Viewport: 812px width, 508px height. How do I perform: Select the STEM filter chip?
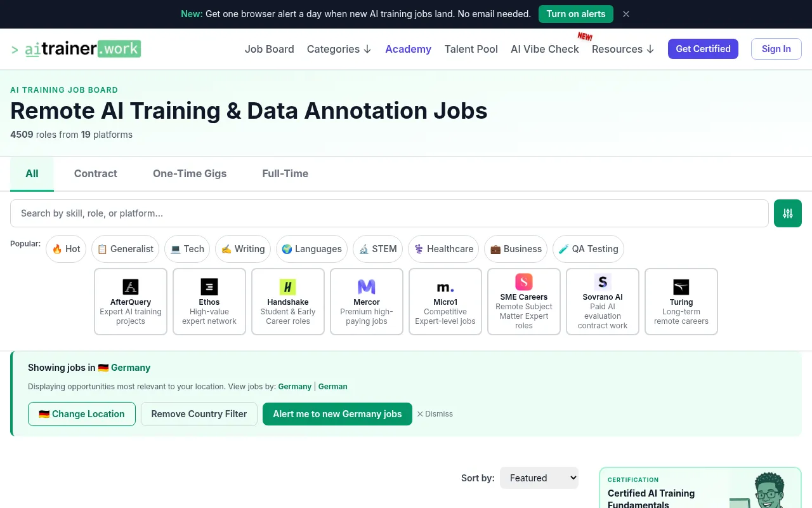pos(377,249)
